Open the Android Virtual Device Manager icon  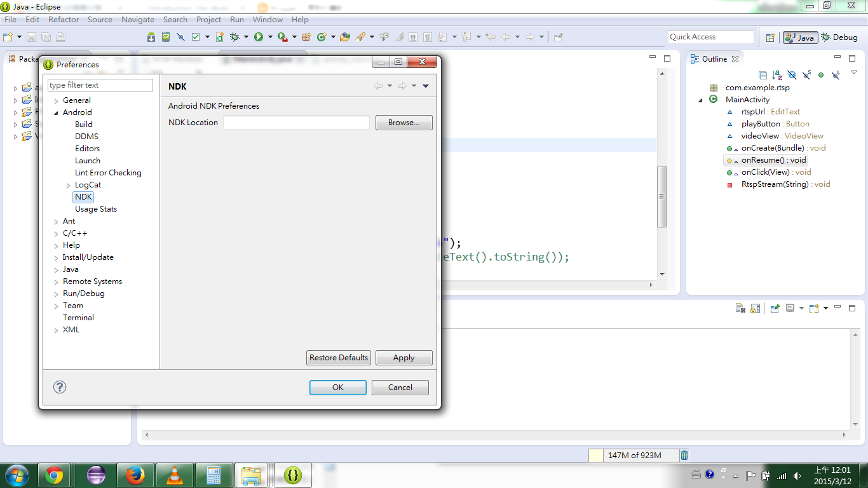(x=166, y=37)
